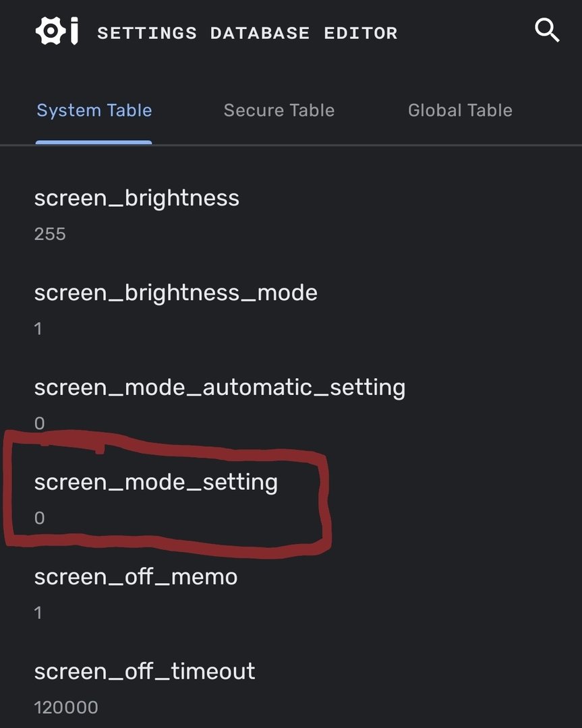Open the highlighted screen_mode_setting entry
Viewport: 582px width, 728px height.
point(156,482)
